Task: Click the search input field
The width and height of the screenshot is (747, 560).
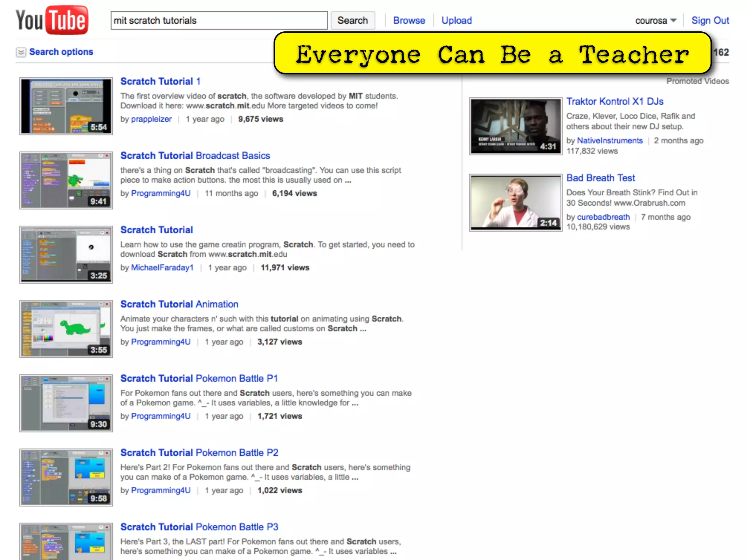Action: tap(219, 20)
